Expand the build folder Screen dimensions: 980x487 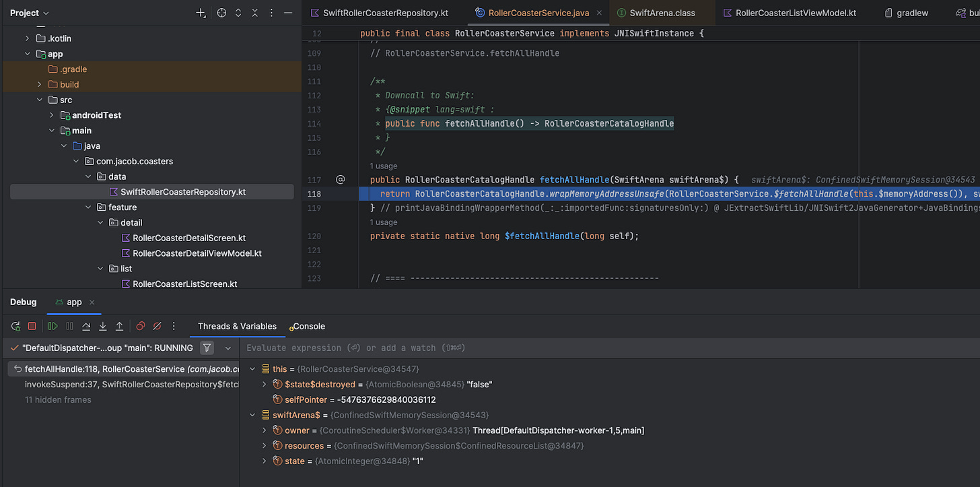point(40,85)
